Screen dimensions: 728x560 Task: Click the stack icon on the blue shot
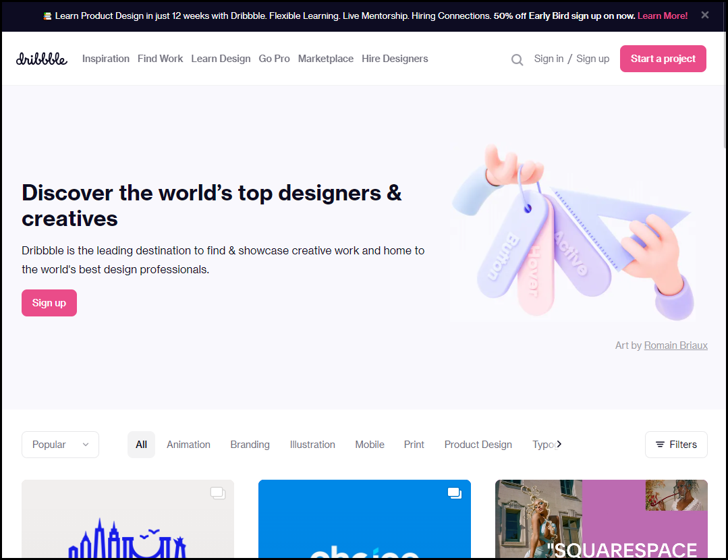click(454, 493)
